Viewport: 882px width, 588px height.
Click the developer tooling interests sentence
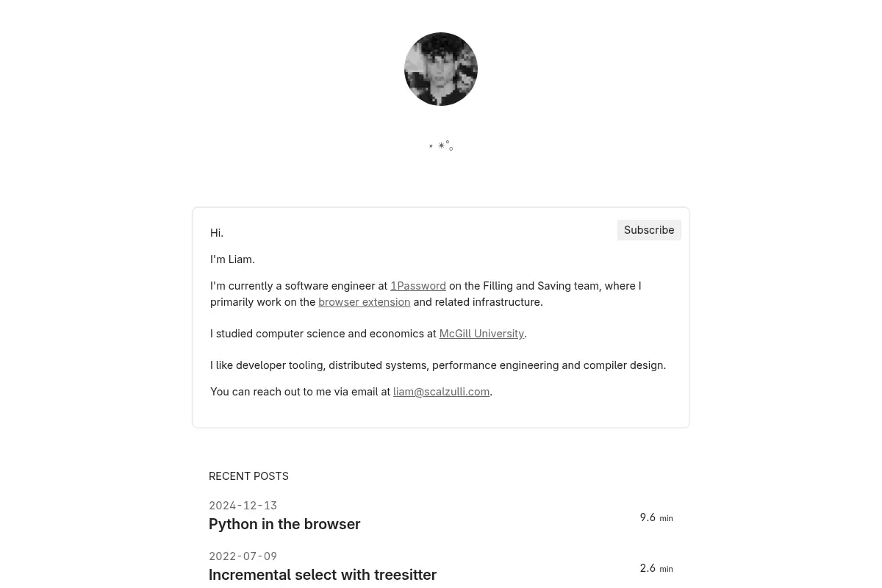pos(438,365)
